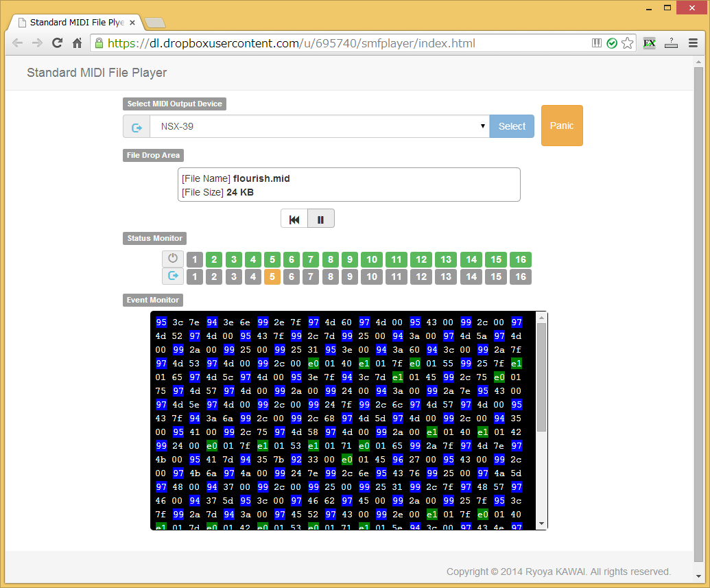Image resolution: width=710 pixels, height=588 pixels.
Task: Reload the page with the refresh icon
Action: [57, 43]
